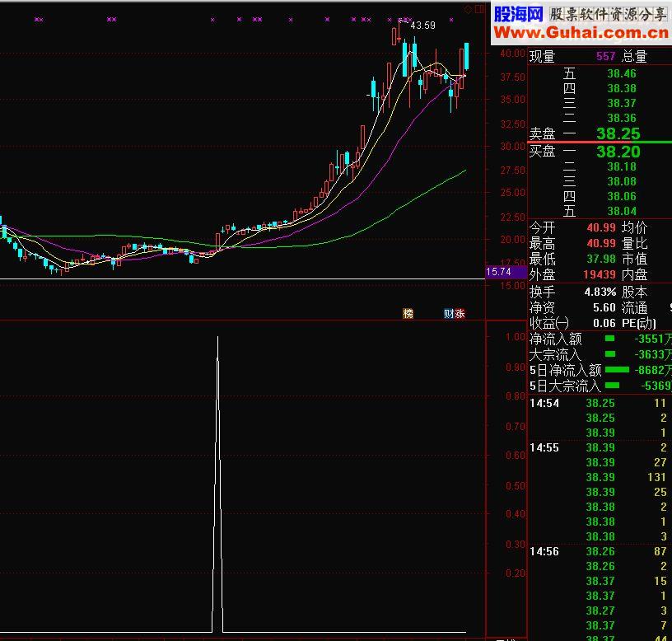The image size is (672, 641).
Task: Select the 买盘 best bid price 38.20
Action: click(x=618, y=152)
